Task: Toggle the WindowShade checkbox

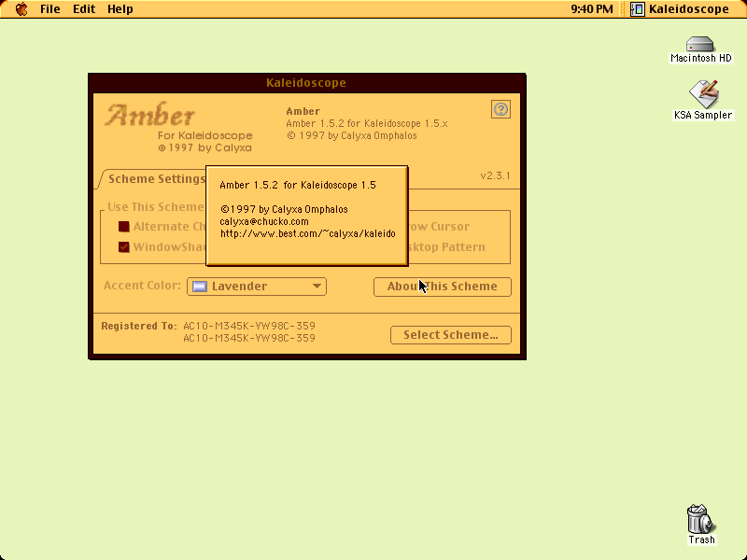Action: [x=124, y=247]
